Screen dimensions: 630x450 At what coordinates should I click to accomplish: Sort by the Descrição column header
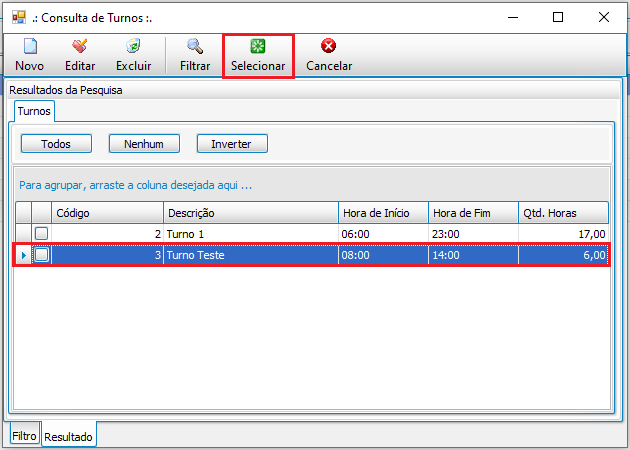[x=251, y=213]
